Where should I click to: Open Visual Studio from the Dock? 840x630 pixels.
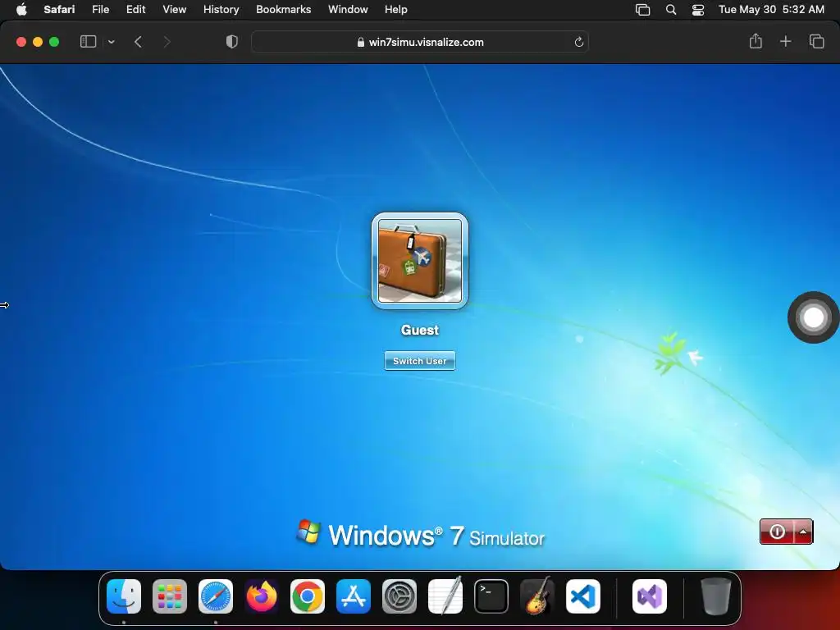tap(650, 596)
